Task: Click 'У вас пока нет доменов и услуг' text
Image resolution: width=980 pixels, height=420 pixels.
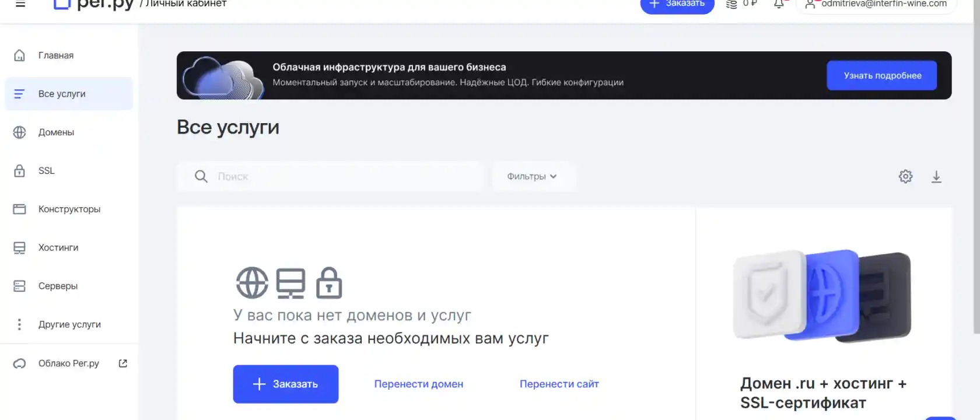Action: [x=352, y=316]
